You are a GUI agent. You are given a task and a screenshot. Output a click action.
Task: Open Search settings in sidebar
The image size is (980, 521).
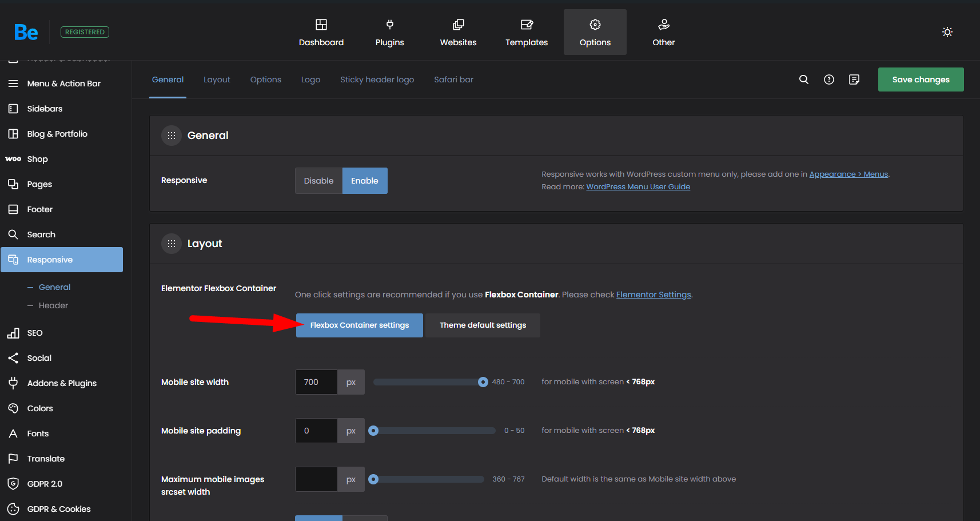tap(62, 234)
